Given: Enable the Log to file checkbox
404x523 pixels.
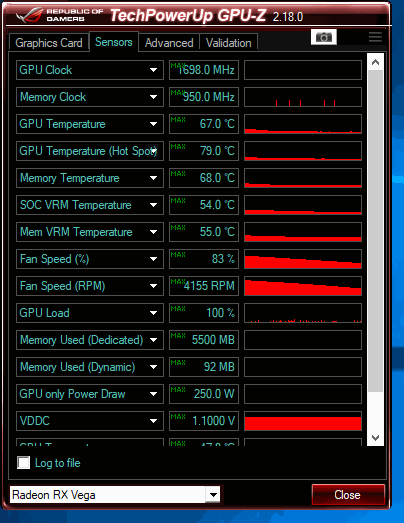Looking at the screenshot, I should (24, 463).
